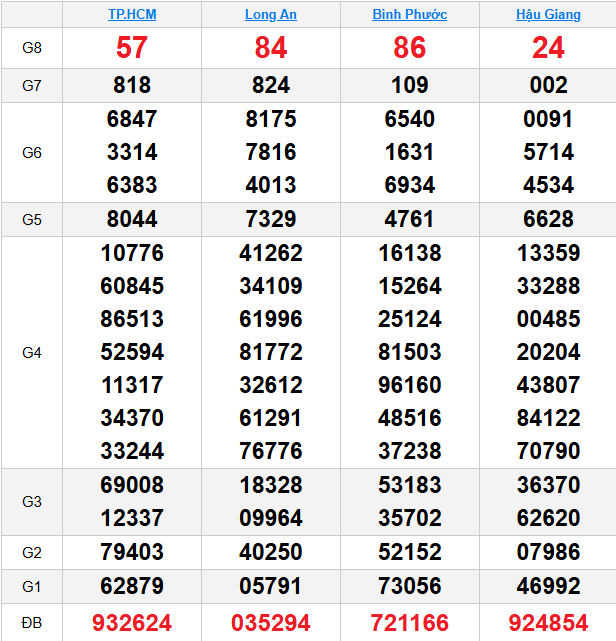Open the Hậu Giang province link
This screenshot has height=641, width=616.
[x=548, y=14]
